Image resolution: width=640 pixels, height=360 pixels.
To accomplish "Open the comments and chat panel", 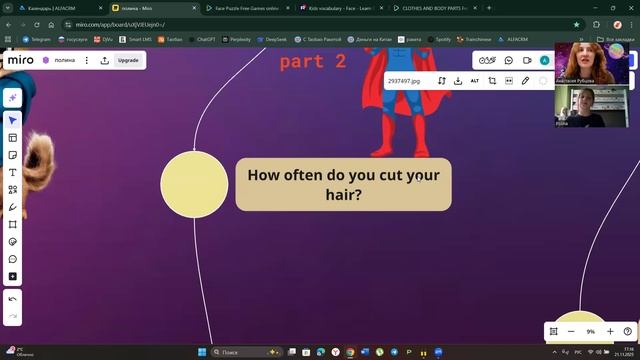I will (x=509, y=60).
